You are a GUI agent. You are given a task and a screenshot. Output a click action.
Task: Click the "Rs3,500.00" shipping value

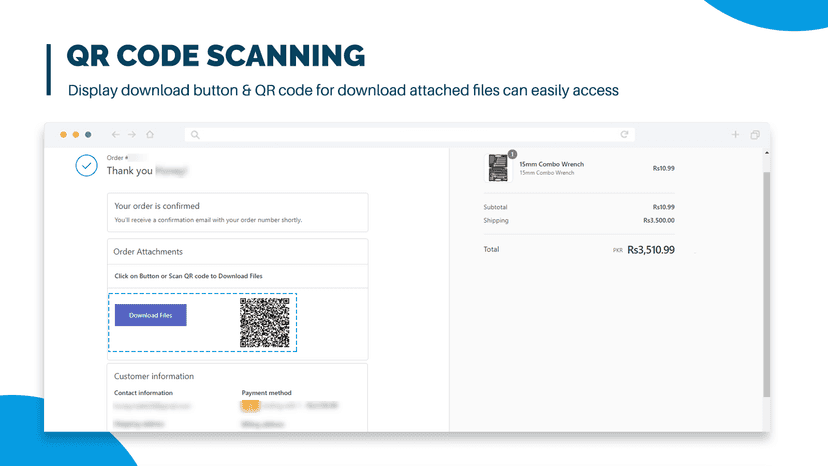(x=658, y=220)
